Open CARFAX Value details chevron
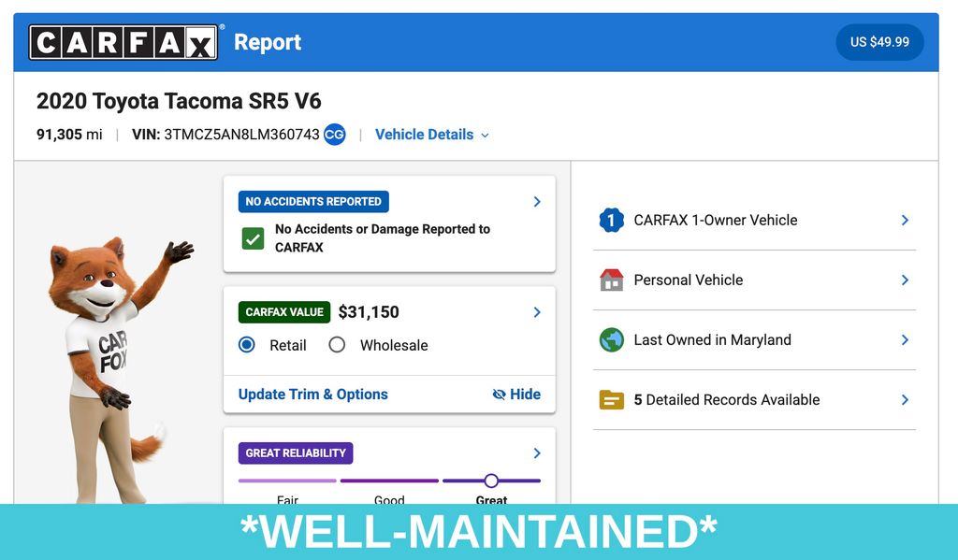This screenshot has height=560, width=958. click(x=537, y=312)
